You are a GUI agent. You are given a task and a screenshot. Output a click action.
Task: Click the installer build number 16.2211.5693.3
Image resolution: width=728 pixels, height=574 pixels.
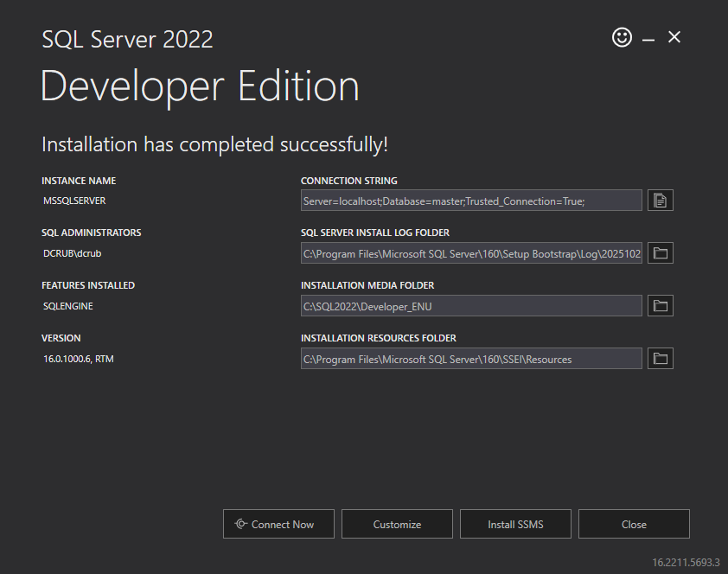(x=686, y=563)
